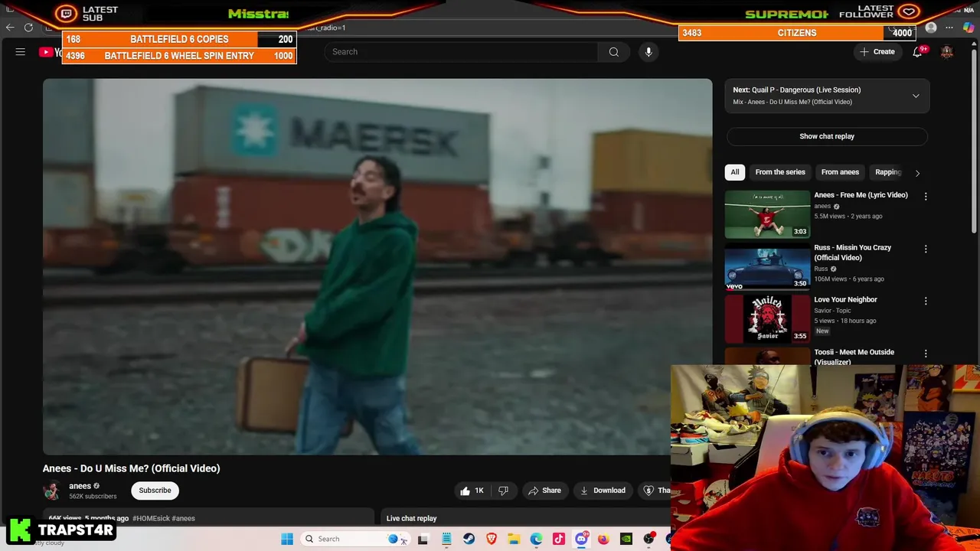The image size is (980, 551).
Task: Open options for Toosii Meet Me Outside
Action: [926, 354]
